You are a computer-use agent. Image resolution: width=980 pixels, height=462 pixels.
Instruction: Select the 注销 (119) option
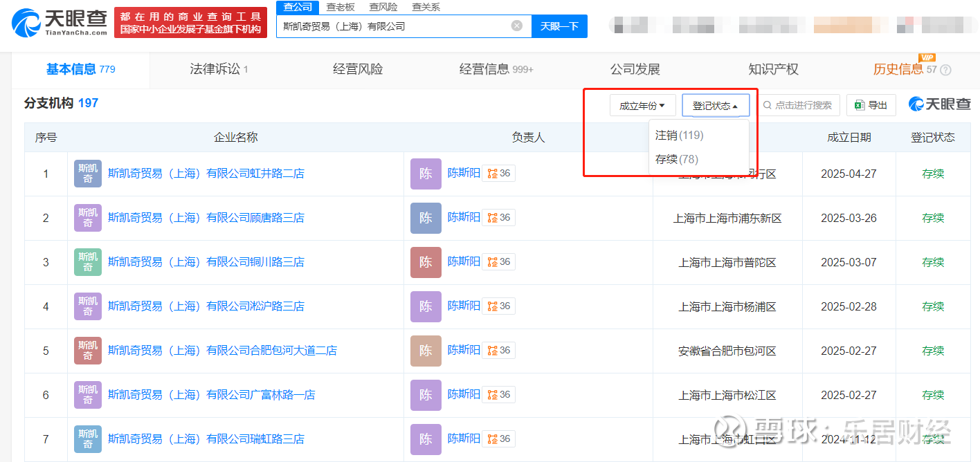tap(679, 135)
